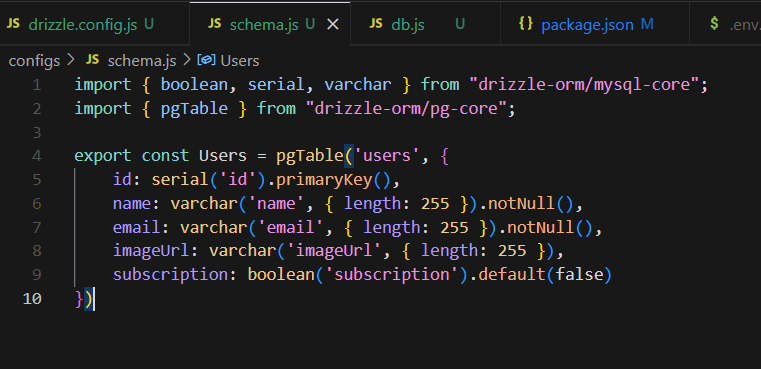Switch to the drizzle.config.js tab

[94, 24]
